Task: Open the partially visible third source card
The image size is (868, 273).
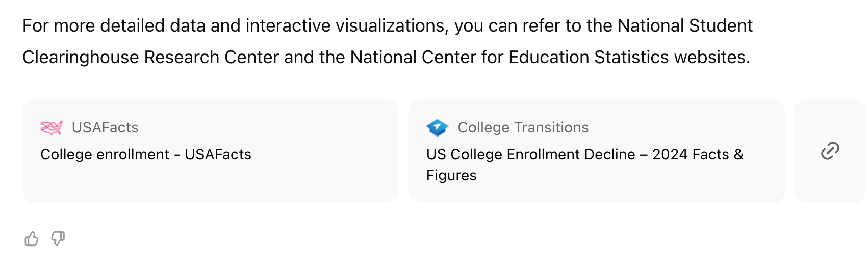Action: click(830, 151)
